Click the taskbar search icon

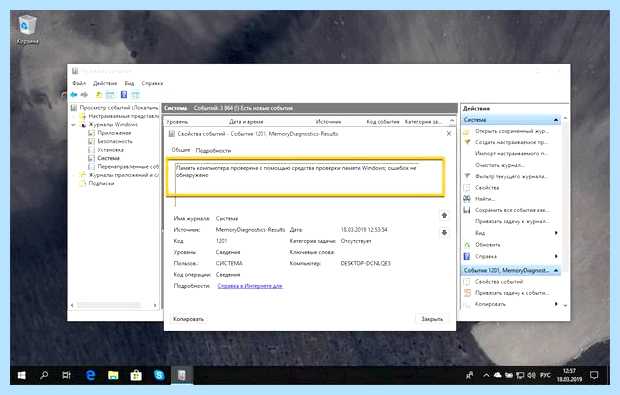(44, 375)
